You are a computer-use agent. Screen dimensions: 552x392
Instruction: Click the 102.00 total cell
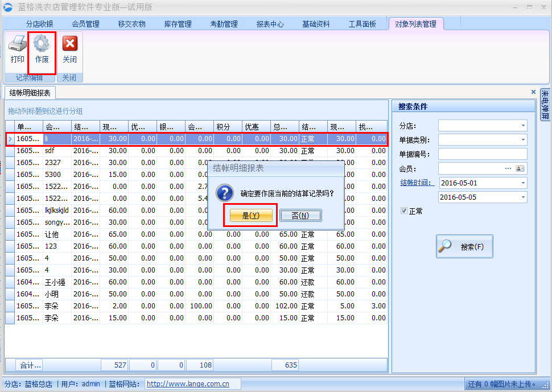point(285,306)
